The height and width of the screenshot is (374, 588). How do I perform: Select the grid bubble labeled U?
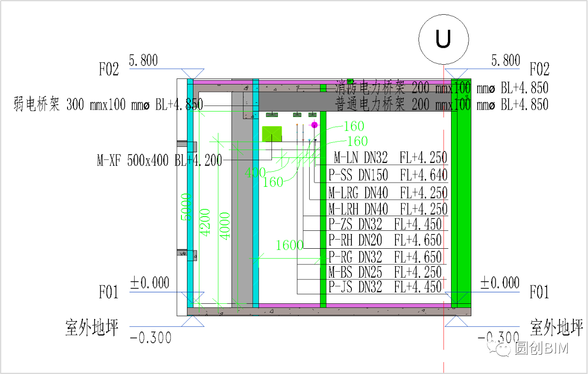(444, 39)
